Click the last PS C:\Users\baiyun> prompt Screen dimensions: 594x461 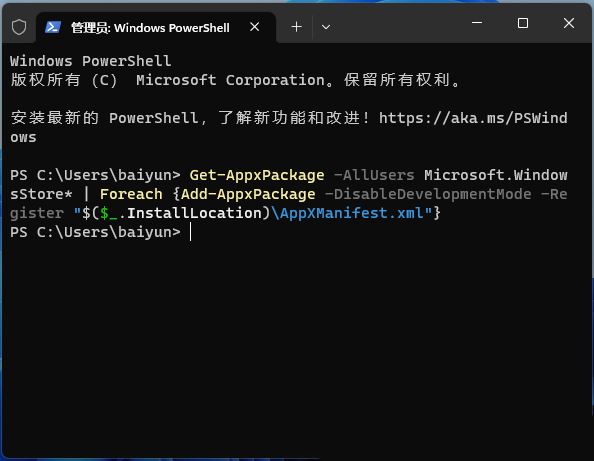click(x=95, y=232)
